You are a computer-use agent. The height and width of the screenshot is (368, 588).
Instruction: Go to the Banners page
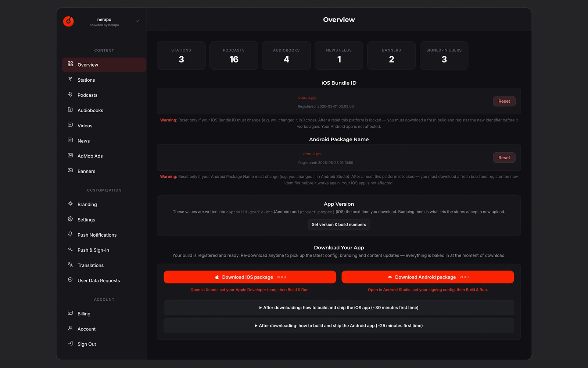coord(104,171)
